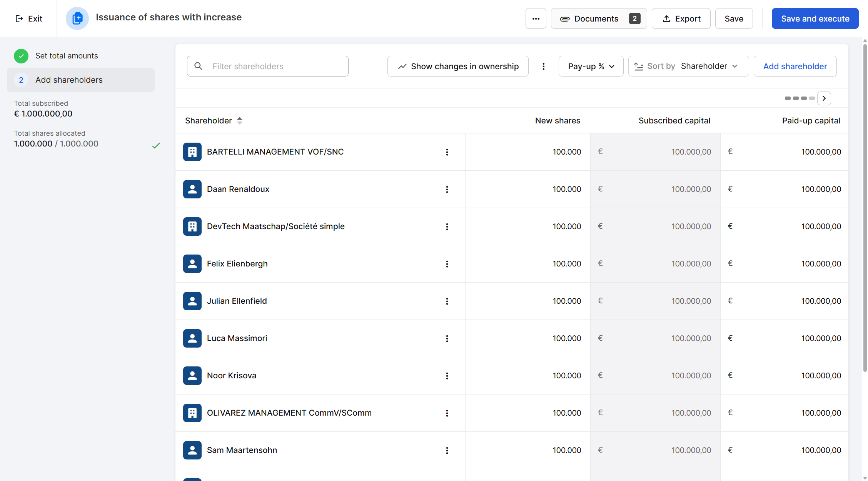Viewport: 868px width, 481px height.
Task: Click Luca Massimori's person avatar icon
Action: click(192, 338)
